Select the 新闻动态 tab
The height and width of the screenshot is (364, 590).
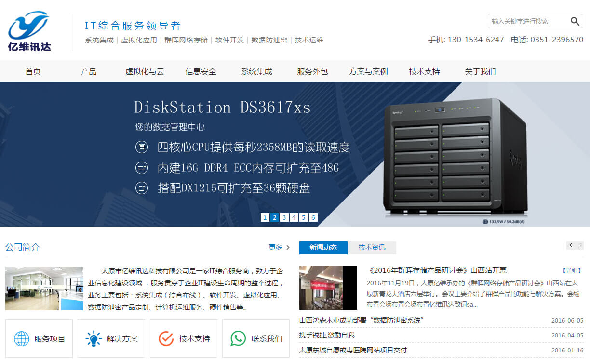coord(323,247)
